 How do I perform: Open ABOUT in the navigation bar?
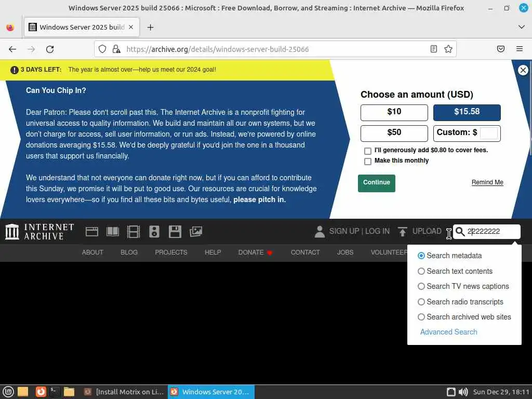pyautogui.click(x=92, y=252)
